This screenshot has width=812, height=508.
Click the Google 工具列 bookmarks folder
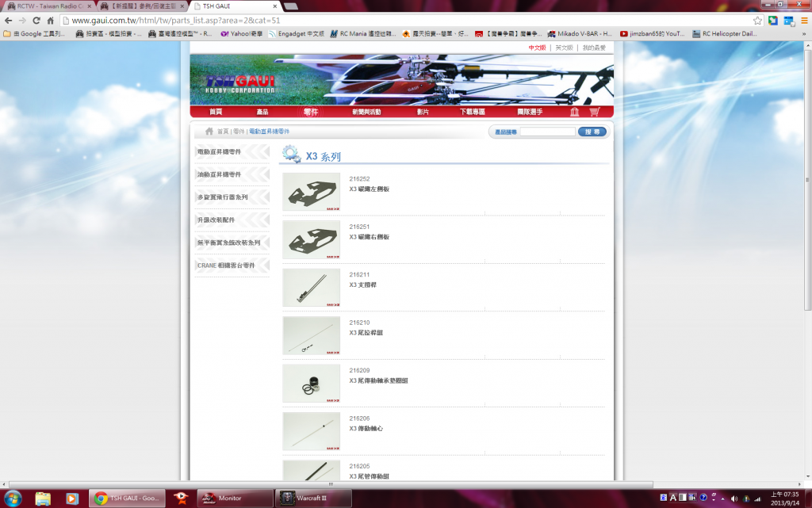click(34, 34)
